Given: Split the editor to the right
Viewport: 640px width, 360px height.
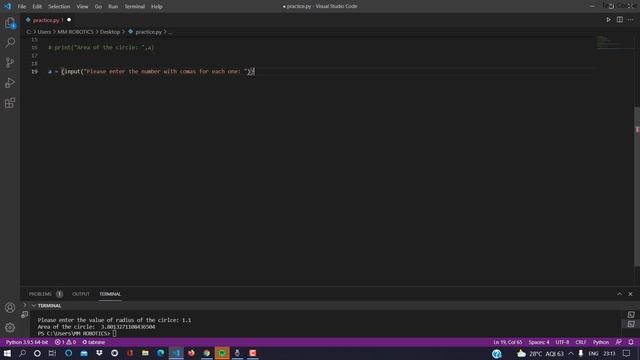Looking at the screenshot, I should point(620,20).
